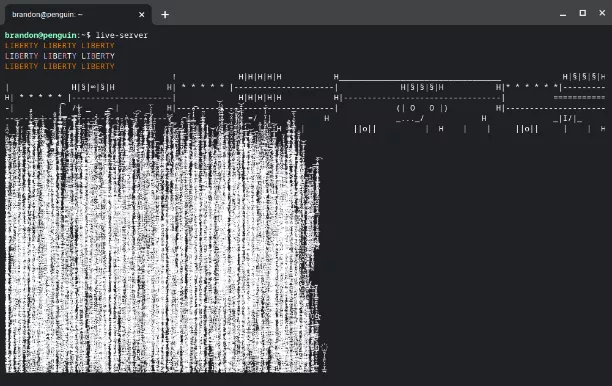Open a new terminal tab with plus icon
Screen dimensions: 612x386
[x=165, y=14]
